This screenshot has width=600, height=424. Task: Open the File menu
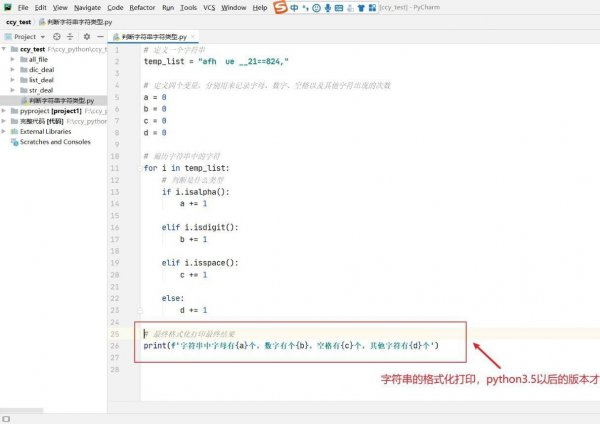coord(23,7)
